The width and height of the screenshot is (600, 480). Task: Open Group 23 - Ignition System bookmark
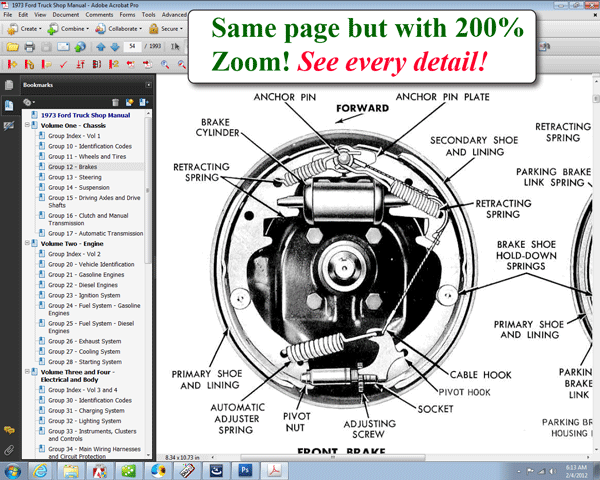pos(84,295)
